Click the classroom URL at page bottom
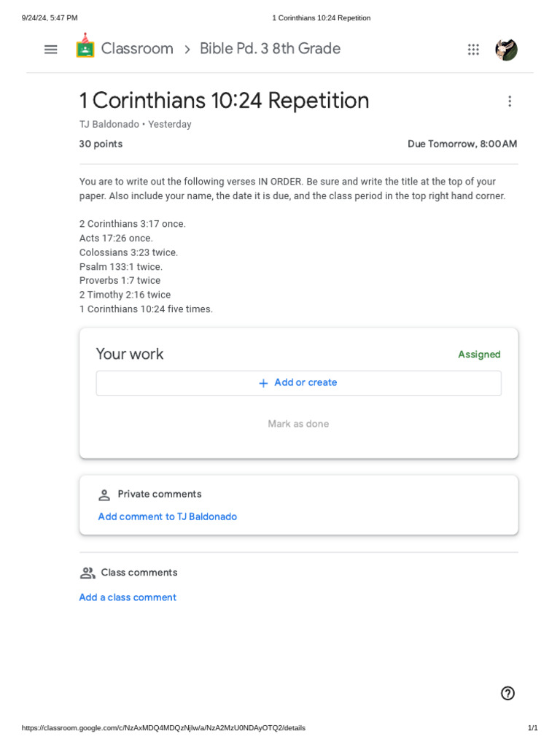This screenshot has height=747, width=560. (x=163, y=728)
